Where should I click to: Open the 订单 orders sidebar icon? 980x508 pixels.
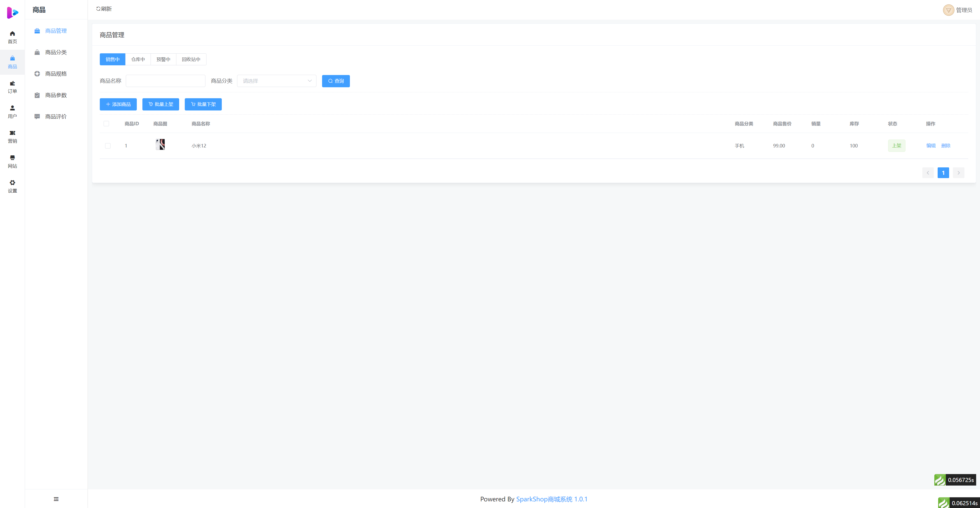pos(12,84)
